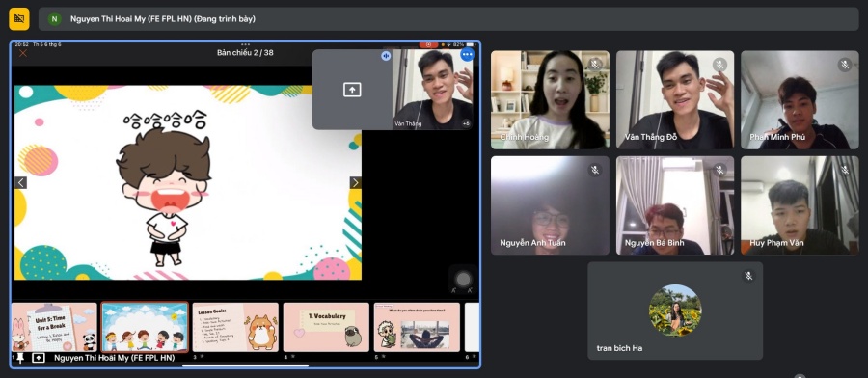This screenshot has height=378, width=868.
Task: Toggle mute icon on Phan Minh Phú tile
Action: point(845,65)
